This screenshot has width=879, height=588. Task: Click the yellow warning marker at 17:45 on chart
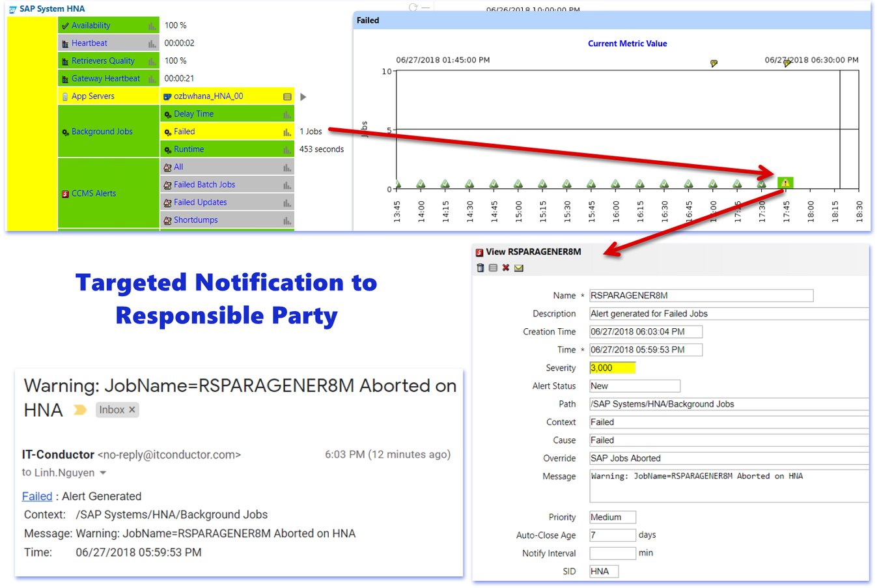point(785,183)
